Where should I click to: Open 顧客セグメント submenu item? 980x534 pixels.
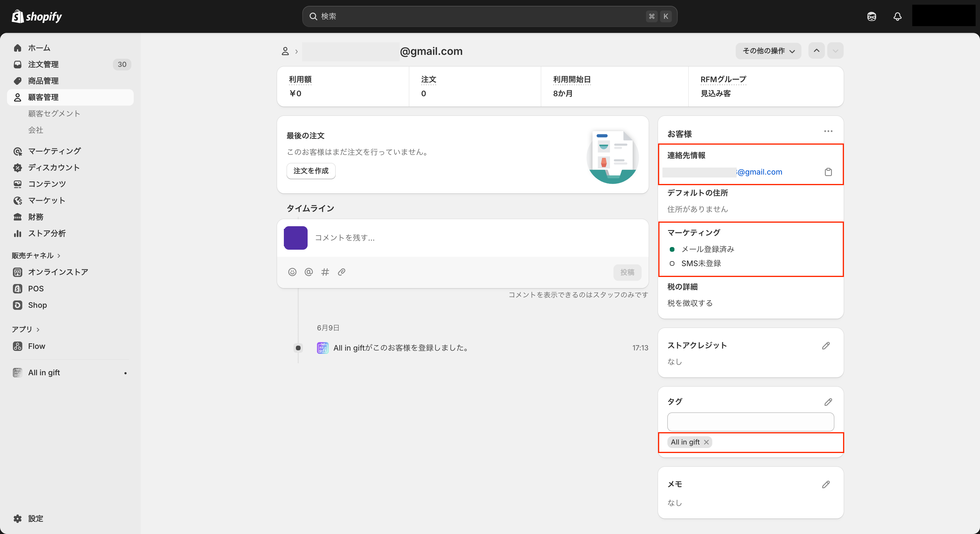tap(54, 114)
